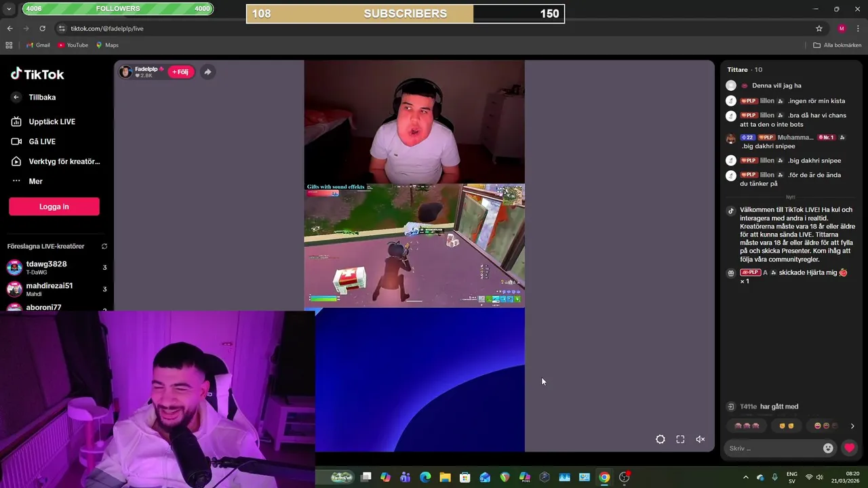
Task: Send the double yellow emoji quick reaction
Action: tap(786, 426)
